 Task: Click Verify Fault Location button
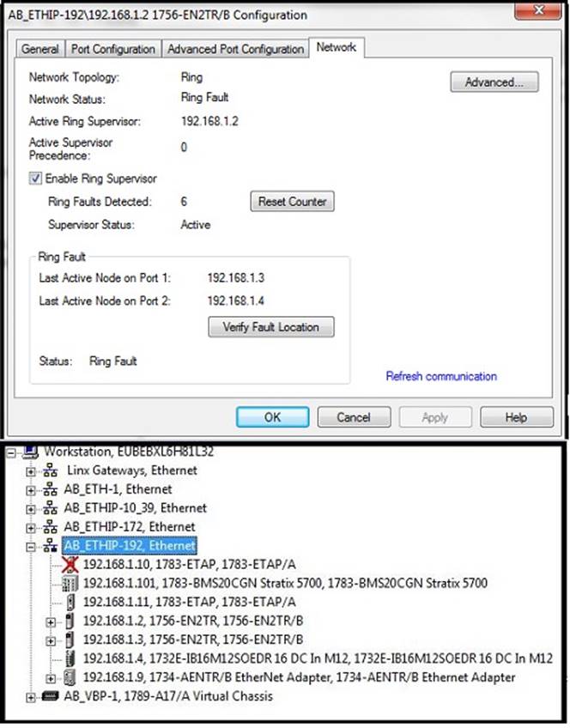(271, 327)
